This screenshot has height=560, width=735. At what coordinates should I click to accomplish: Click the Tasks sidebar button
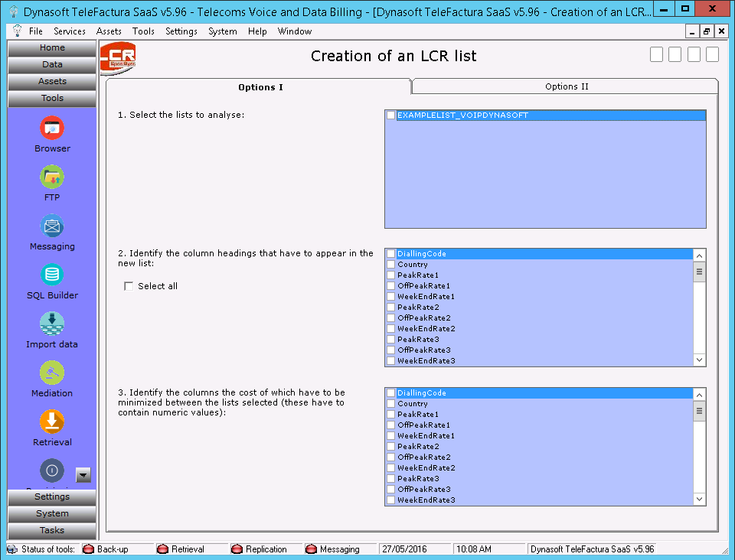[x=52, y=530]
